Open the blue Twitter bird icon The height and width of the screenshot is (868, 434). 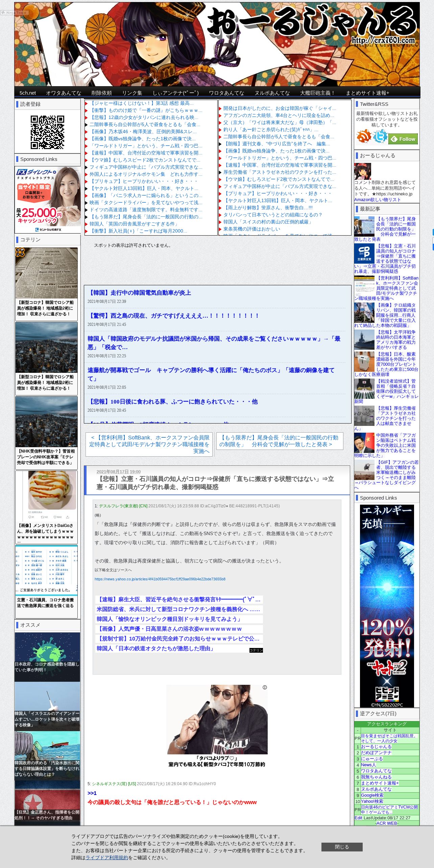click(x=380, y=136)
